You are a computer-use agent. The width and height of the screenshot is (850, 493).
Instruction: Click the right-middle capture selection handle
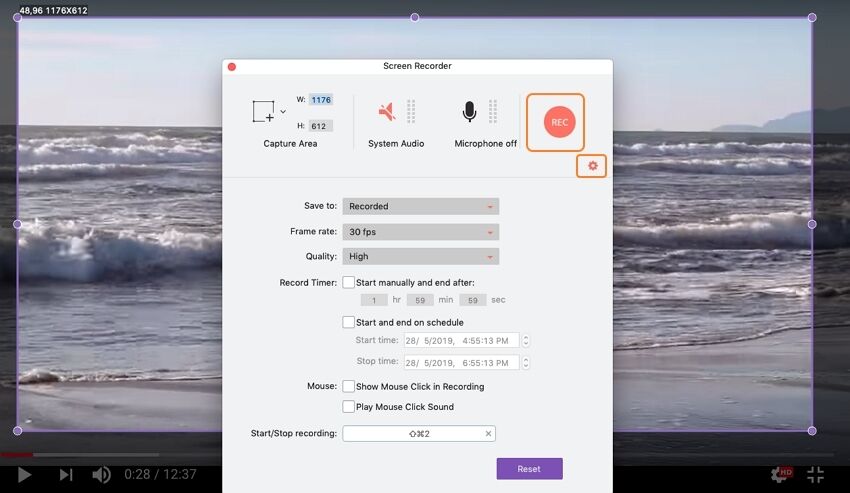(x=812, y=224)
